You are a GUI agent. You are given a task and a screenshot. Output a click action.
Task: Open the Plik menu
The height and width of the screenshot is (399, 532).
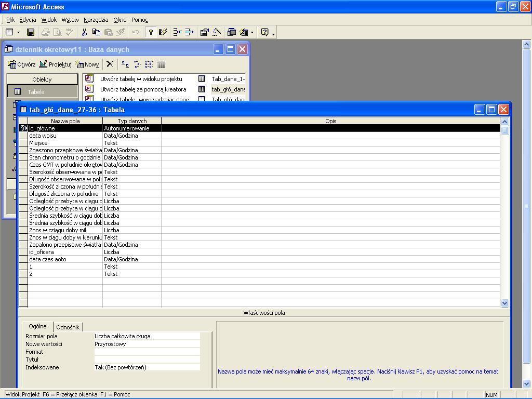coord(10,20)
